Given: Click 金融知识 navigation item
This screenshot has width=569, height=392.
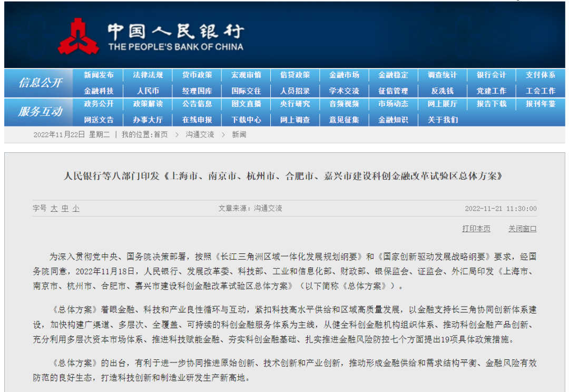Looking at the screenshot, I should (393, 120).
